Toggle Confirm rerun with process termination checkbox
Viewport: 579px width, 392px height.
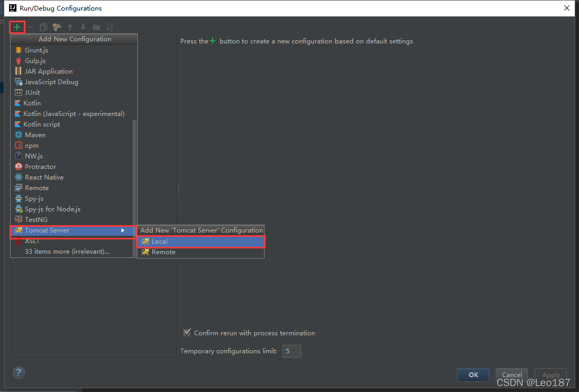point(187,333)
